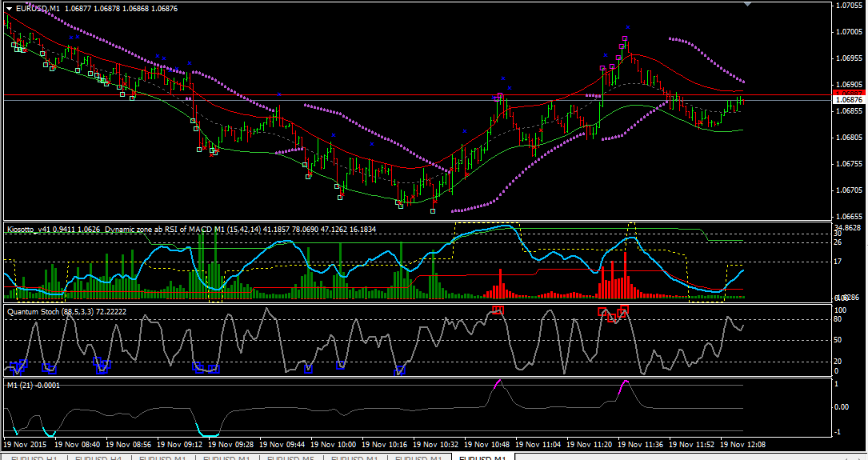Click the 1.07005 price scale value
868x460 pixels.
click(x=849, y=32)
